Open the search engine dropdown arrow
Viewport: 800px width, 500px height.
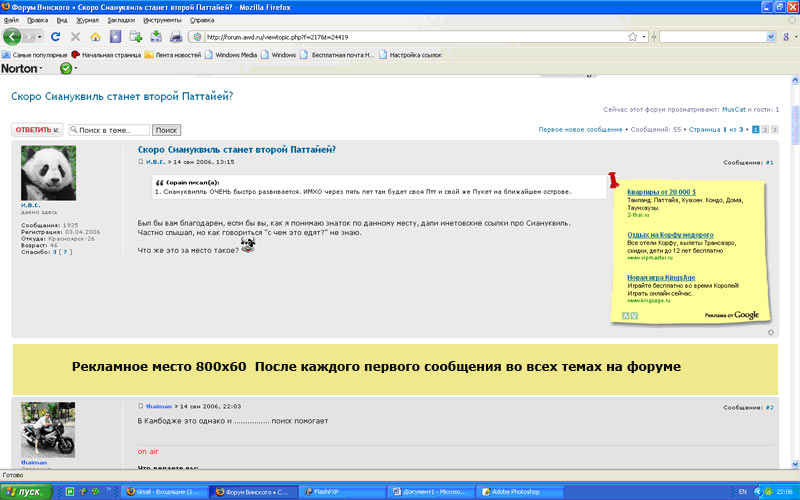click(771, 37)
